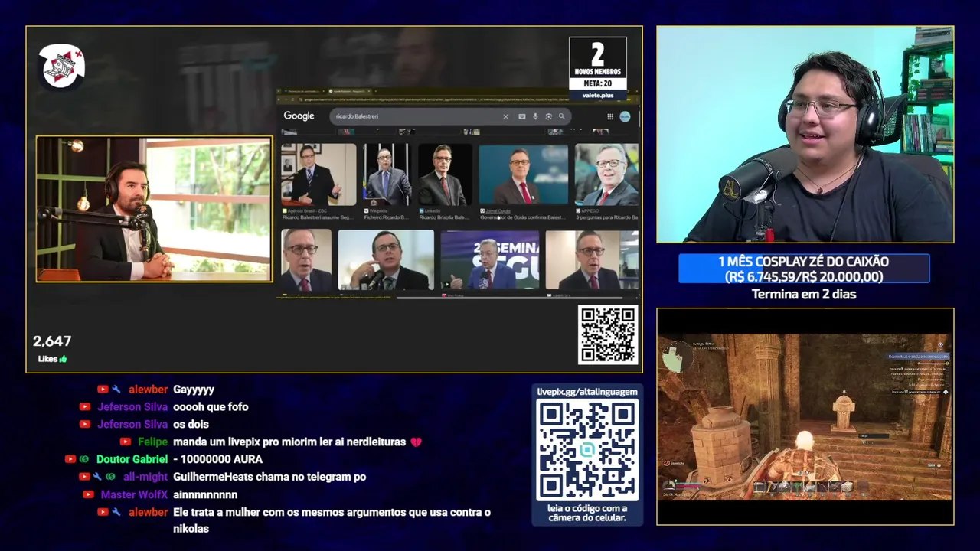Click 'GuilhermeHeats chama no telegram po' message
Viewport: 980px width, 551px height.
[269, 477]
